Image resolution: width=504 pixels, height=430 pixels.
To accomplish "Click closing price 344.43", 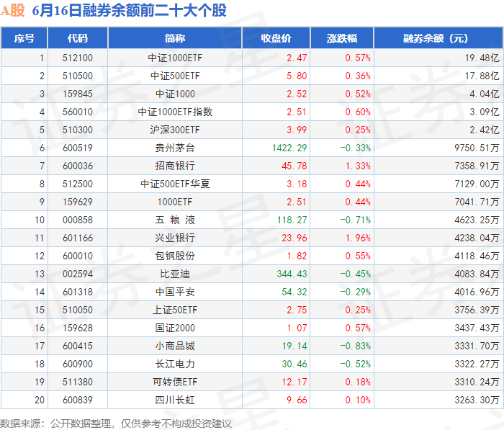I will click(x=292, y=274).
